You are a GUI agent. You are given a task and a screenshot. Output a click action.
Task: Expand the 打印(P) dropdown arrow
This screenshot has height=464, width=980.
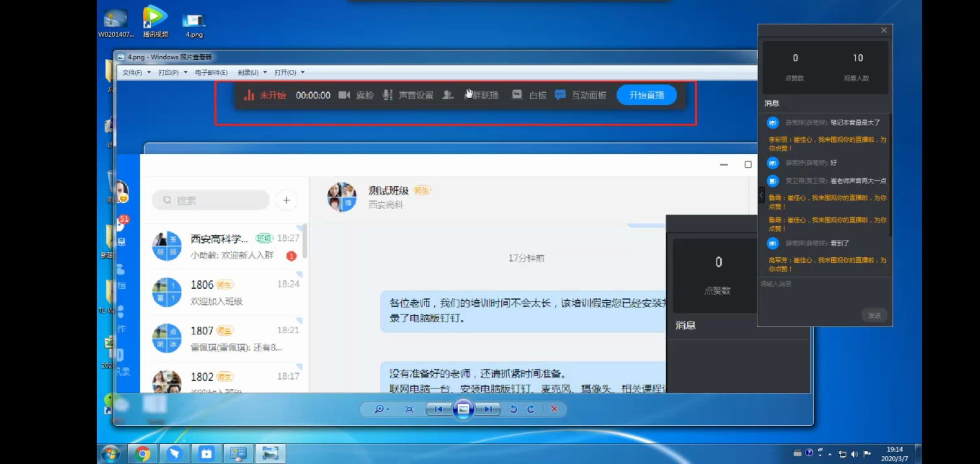[186, 73]
